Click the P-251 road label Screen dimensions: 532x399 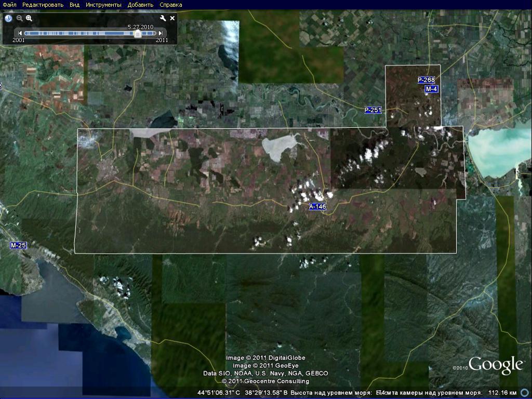(x=373, y=110)
